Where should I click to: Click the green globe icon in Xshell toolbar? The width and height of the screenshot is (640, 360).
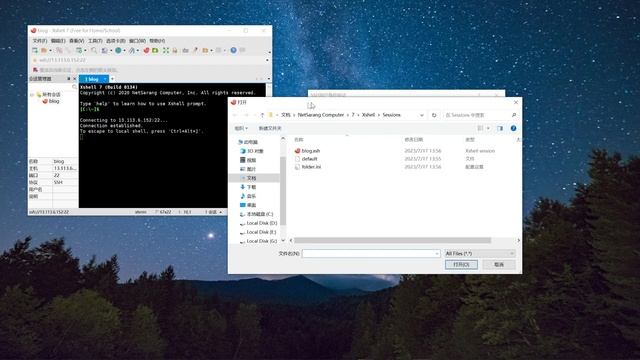(118, 50)
